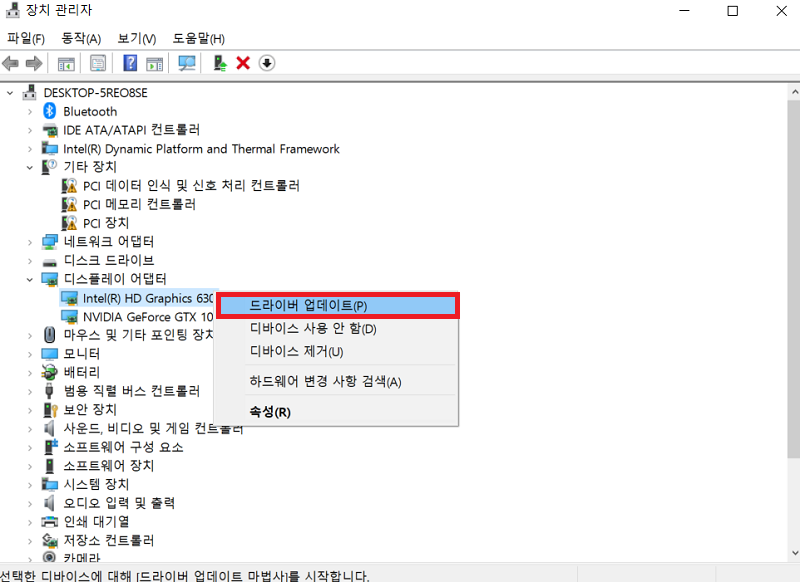The height and width of the screenshot is (582, 800).
Task: Click the Properties toolbar icon
Action: click(x=98, y=64)
